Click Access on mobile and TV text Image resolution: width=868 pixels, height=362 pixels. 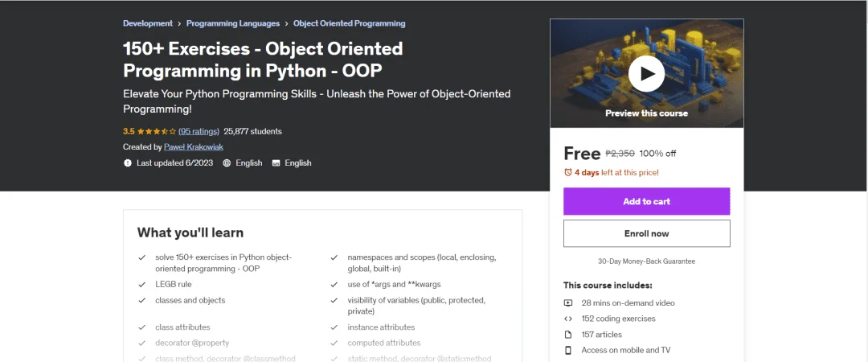(x=626, y=350)
